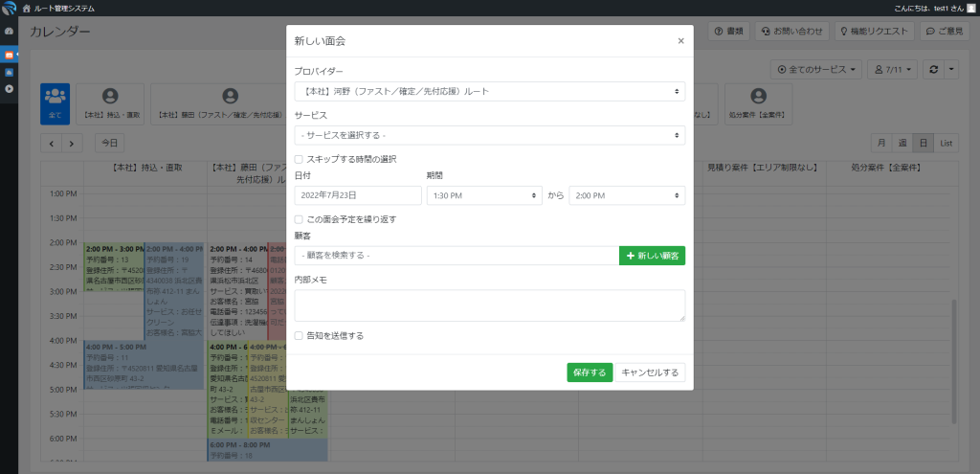Click the dashboard gauge icon in sidebar
The image size is (980, 474).
[x=9, y=32]
